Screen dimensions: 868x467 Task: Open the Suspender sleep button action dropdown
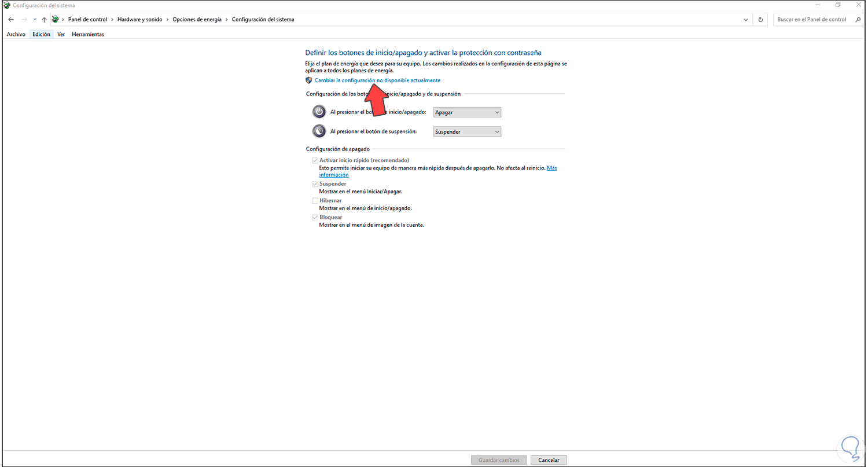point(467,132)
